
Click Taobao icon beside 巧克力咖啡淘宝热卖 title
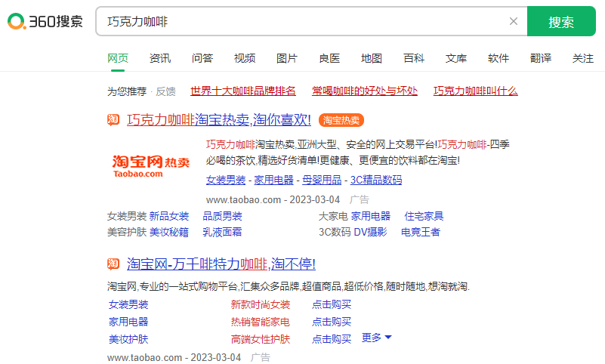(x=113, y=120)
